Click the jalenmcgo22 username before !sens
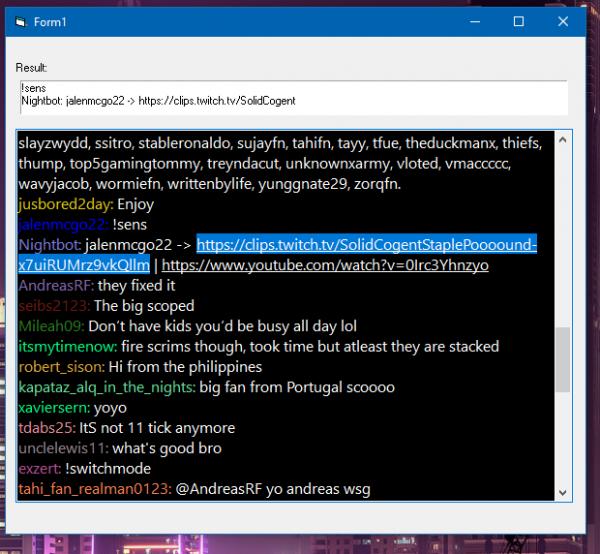Screen dimensions: 600x554 [x=63, y=225]
